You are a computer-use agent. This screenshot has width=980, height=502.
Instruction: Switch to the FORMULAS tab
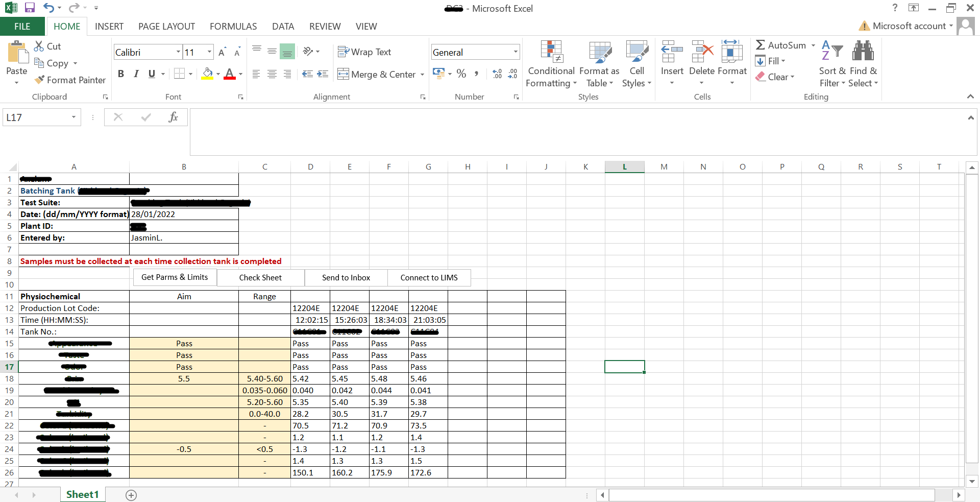pyautogui.click(x=233, y=27)
